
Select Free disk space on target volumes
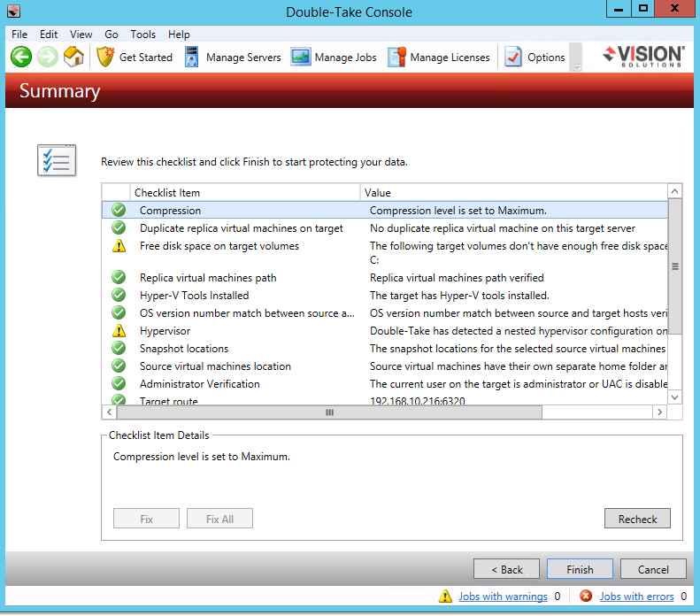385,252
